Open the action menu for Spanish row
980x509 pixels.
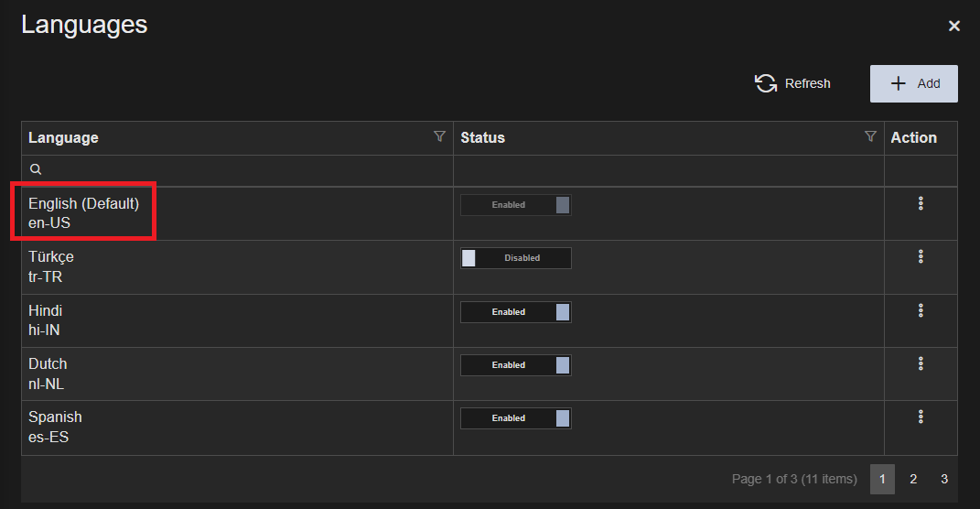[921, 417]
